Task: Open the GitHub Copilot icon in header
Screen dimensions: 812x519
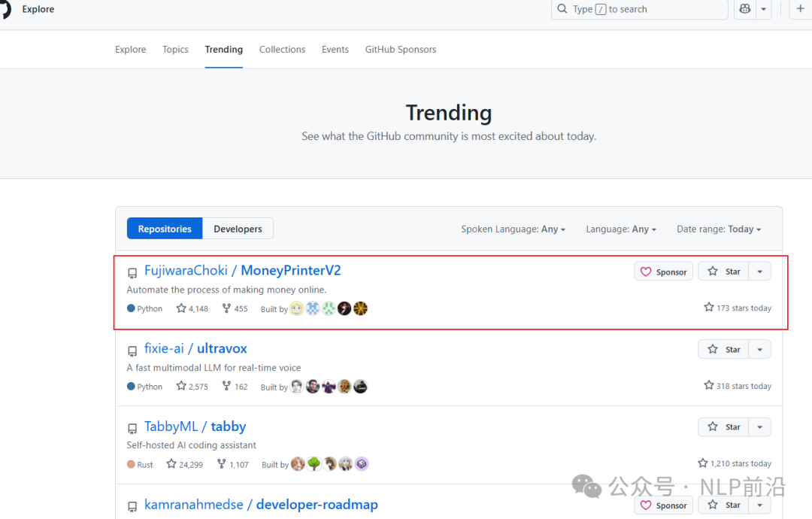Action: pyautogui.click(x=744, y=9)
